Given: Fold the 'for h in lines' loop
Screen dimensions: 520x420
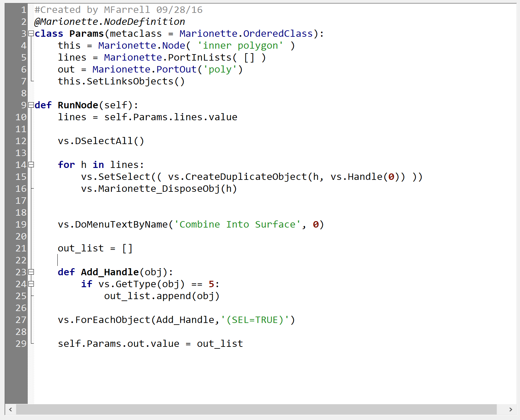Looking at the screenshot, I should point(31,165).
